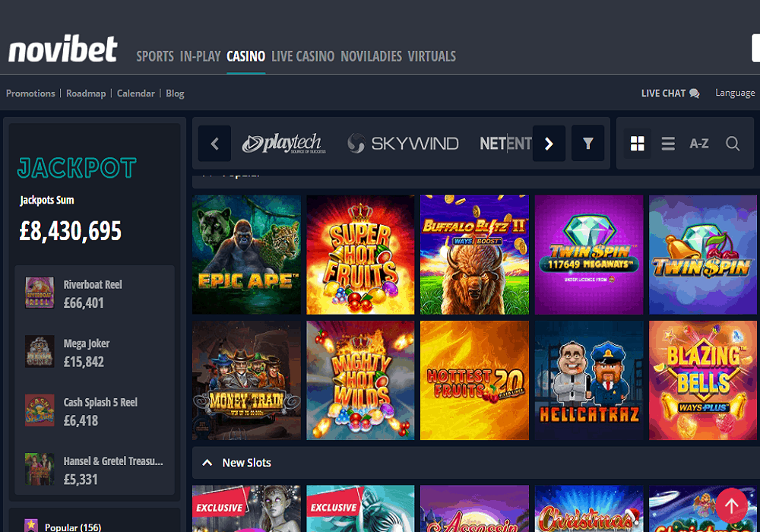The image size is (760, 532).
Task: Filter games by Playtech provider
Action: click(x=283, y=144)
